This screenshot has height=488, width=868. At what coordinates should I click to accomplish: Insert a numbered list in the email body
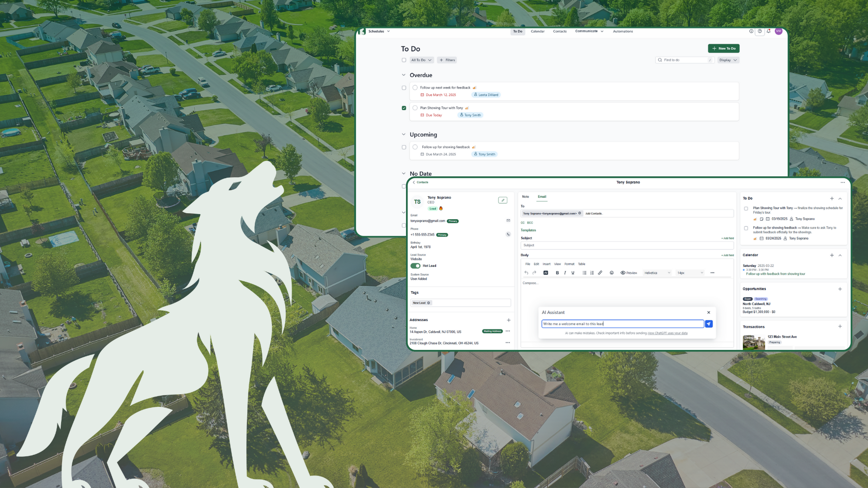[592, 273]
